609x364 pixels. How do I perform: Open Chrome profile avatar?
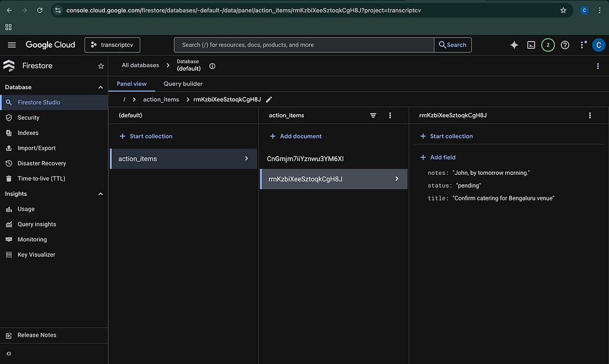tap(584, 11)
